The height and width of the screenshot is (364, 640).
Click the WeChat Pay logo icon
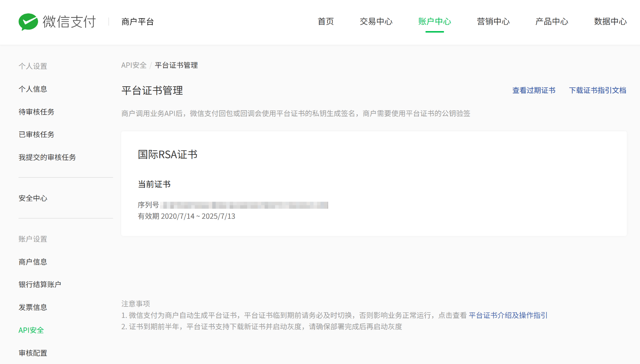[x=28, y=22]
